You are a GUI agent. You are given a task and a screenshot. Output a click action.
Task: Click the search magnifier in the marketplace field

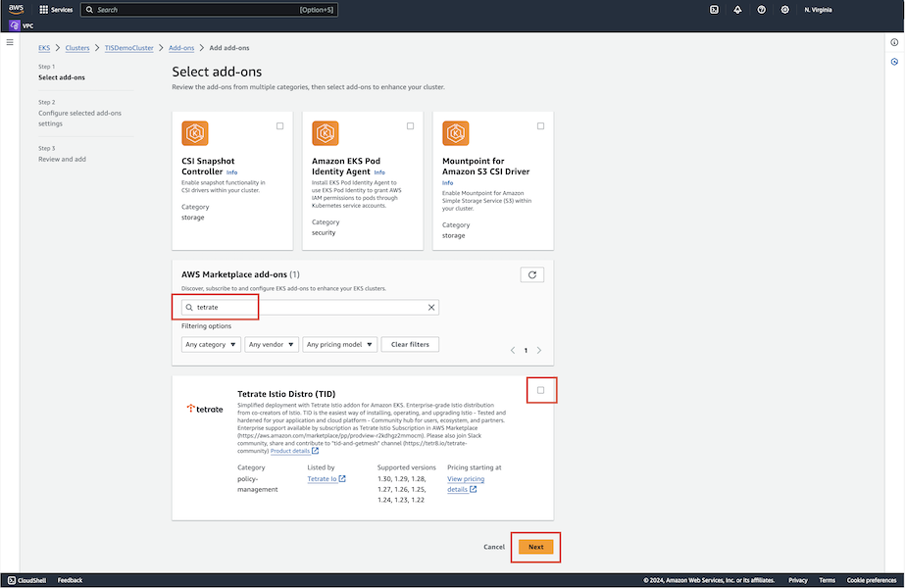point(189,308)
